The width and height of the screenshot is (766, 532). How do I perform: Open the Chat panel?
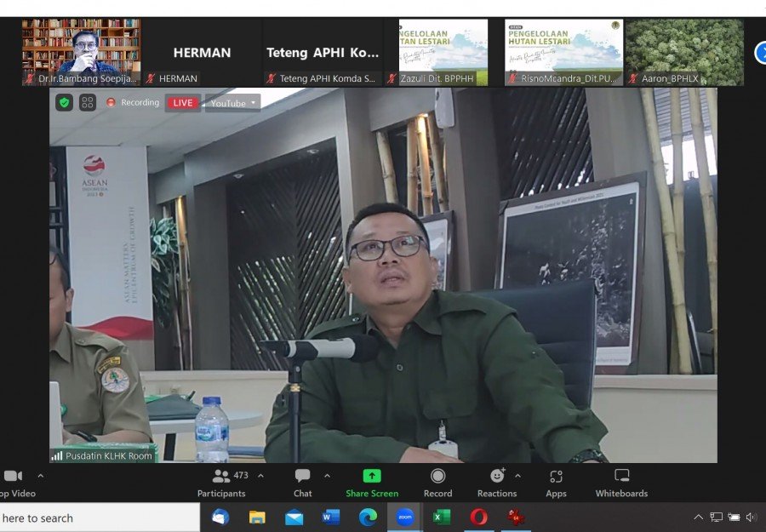pyautogui.click(x=302, y=483)
